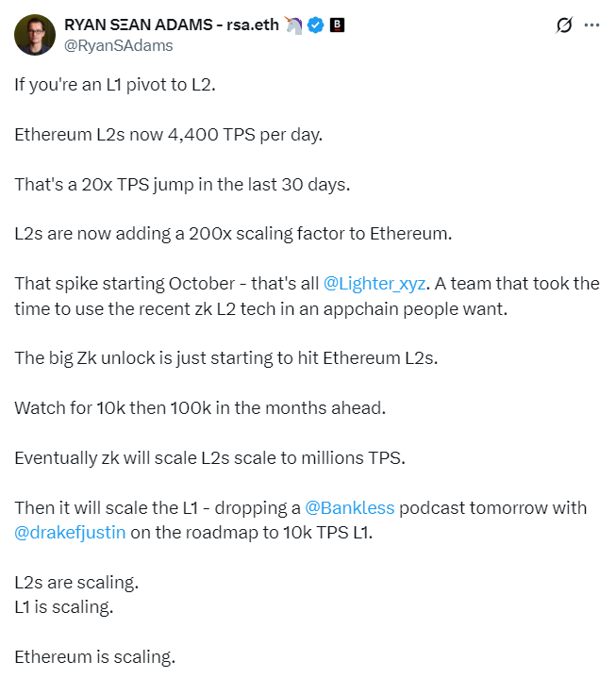Open the @RyanSAdams handle link
The image size is (616, 678).
(117, 44)
